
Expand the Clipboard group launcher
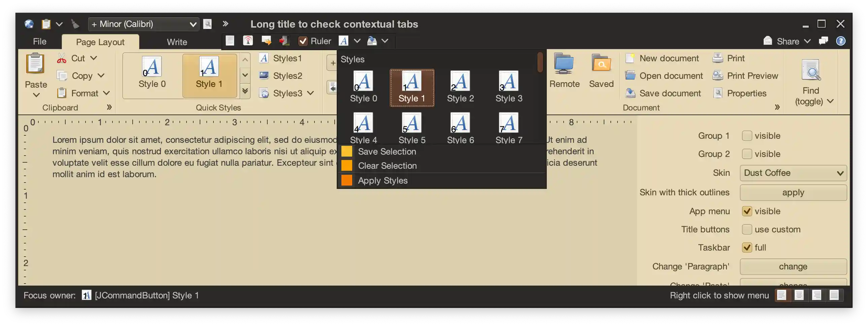[109, 107]
